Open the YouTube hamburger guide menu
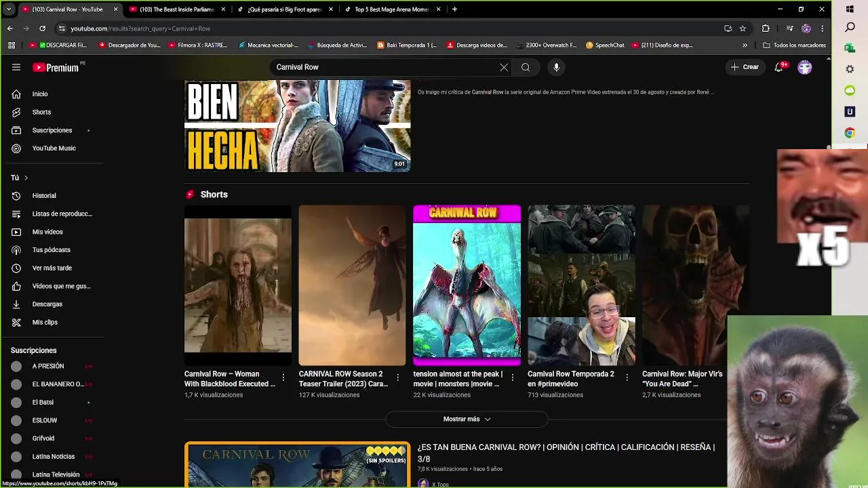This screenshot has height=488, width=868. tap(16, 67)
